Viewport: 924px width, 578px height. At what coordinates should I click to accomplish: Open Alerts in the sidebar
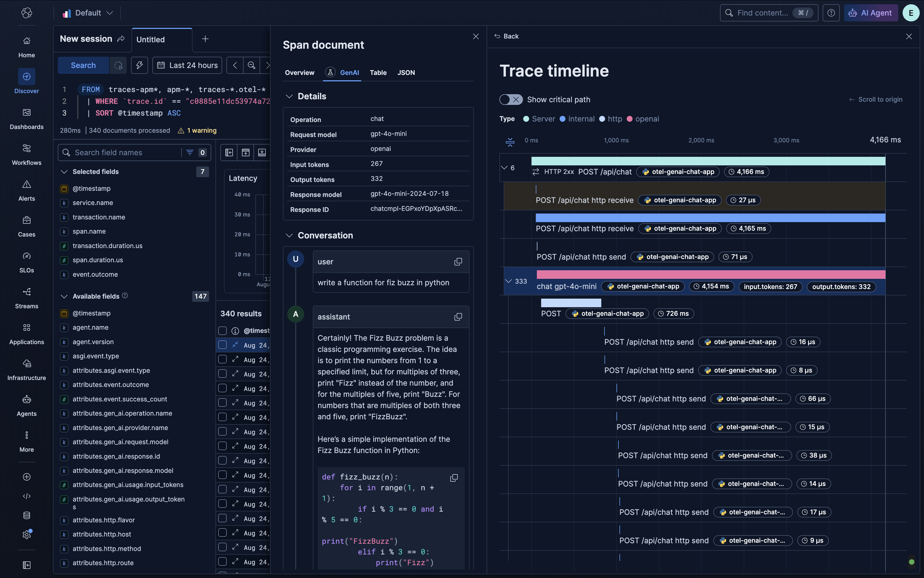(26, 190)
